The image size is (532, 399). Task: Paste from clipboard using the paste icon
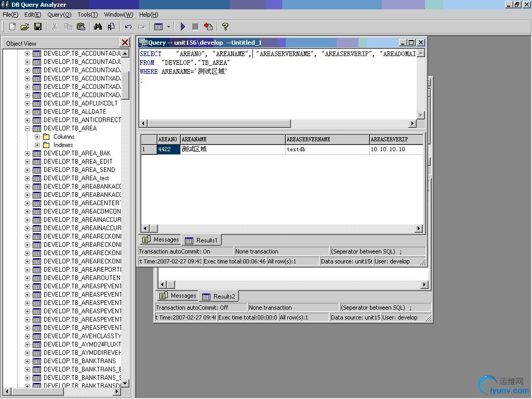click(x=81, y=26)
